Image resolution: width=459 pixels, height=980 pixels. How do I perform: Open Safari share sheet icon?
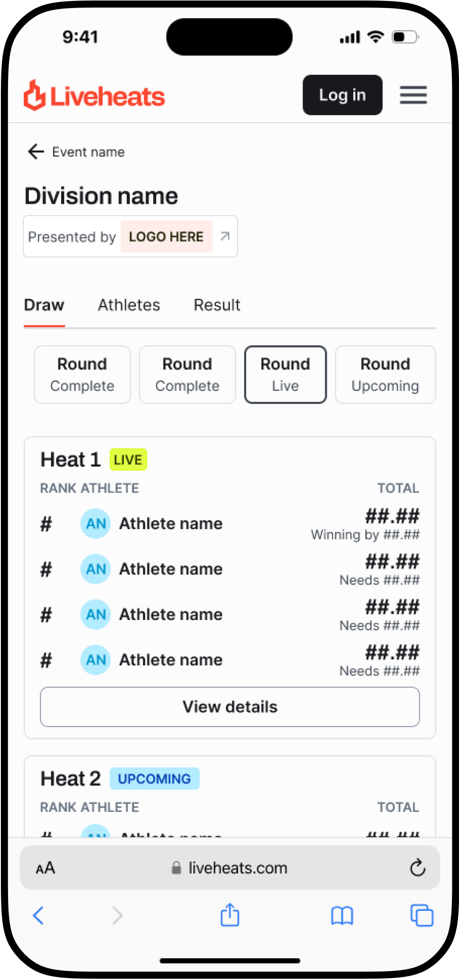(230, 915)
